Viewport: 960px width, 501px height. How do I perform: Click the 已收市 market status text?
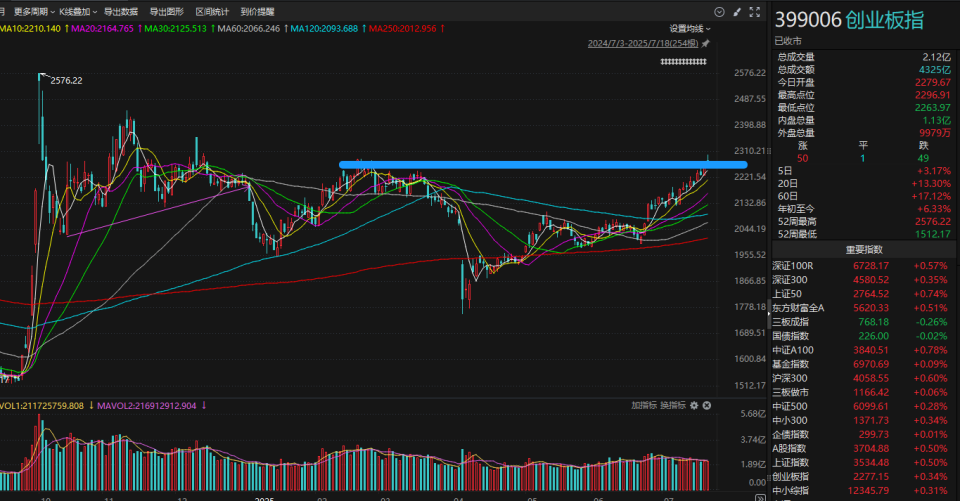788,41
